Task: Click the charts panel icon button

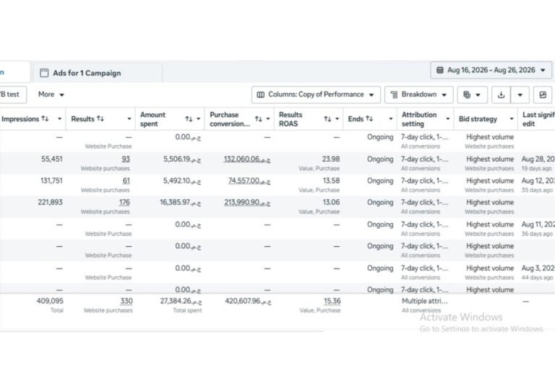Action: (543, 95)
